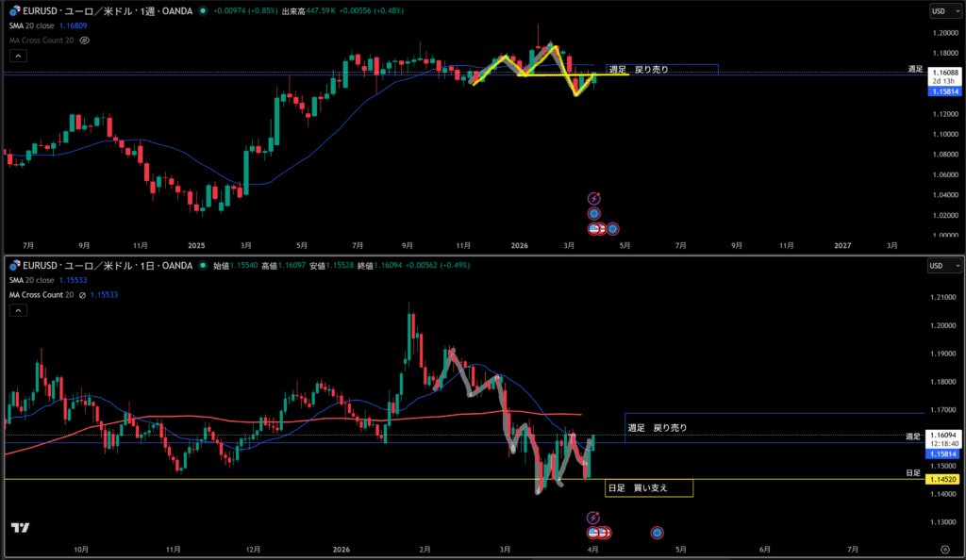Image resolution: width=966 pixels, height=560 pixels.
Task: Open USD currency dropdown on the daily chart
Action: [x=943, y=266]
